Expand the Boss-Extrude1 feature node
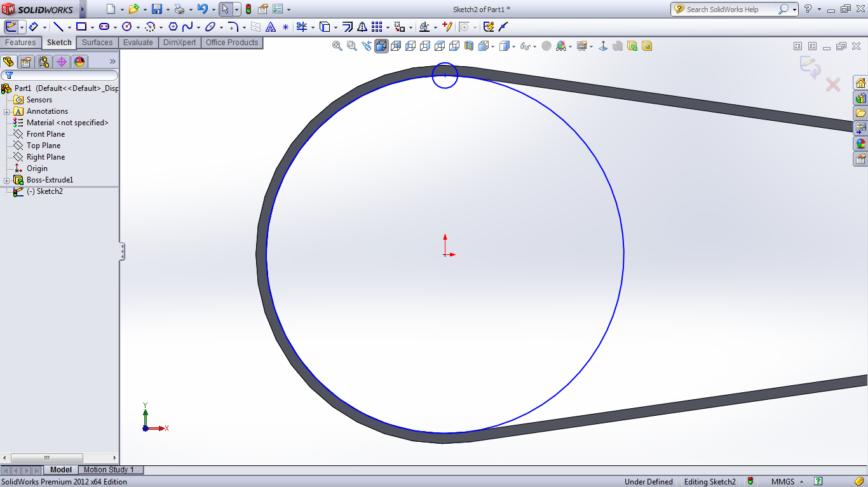The width and height of the screenshot is (868, 487). pyautogui.click(x=7, y=180)
